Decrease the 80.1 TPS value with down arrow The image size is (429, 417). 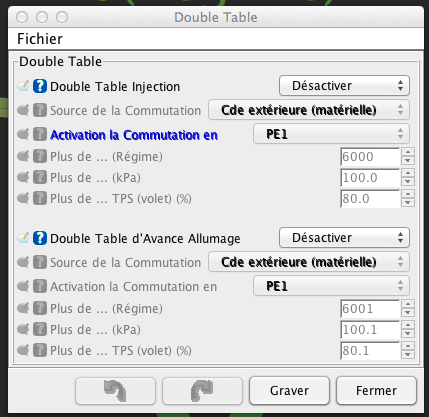[408, 355]
